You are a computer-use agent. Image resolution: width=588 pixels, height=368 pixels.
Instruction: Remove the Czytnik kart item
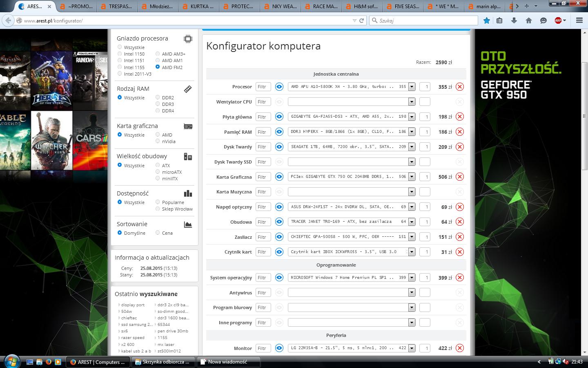460,252
